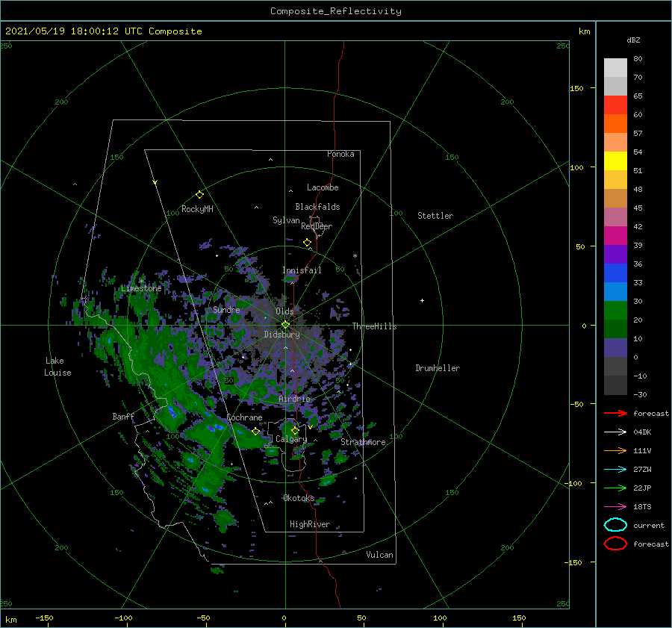Select the RockyMH label

point(197,209)
